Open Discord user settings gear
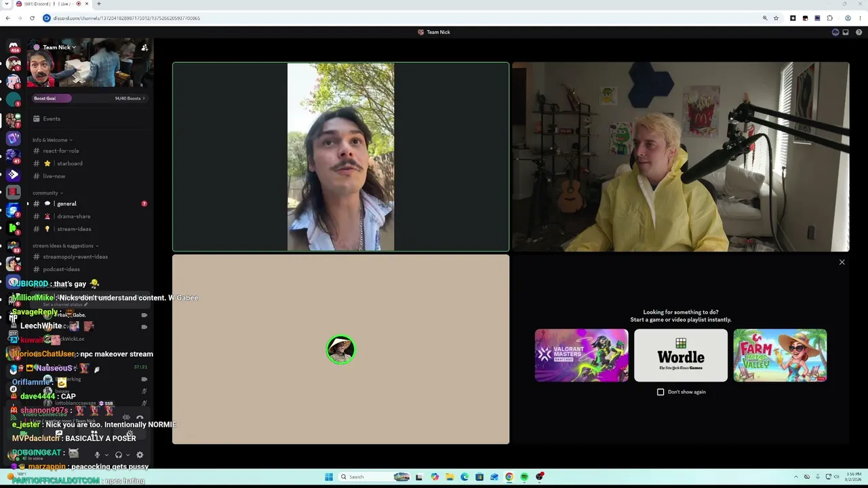 click(140, 455)
